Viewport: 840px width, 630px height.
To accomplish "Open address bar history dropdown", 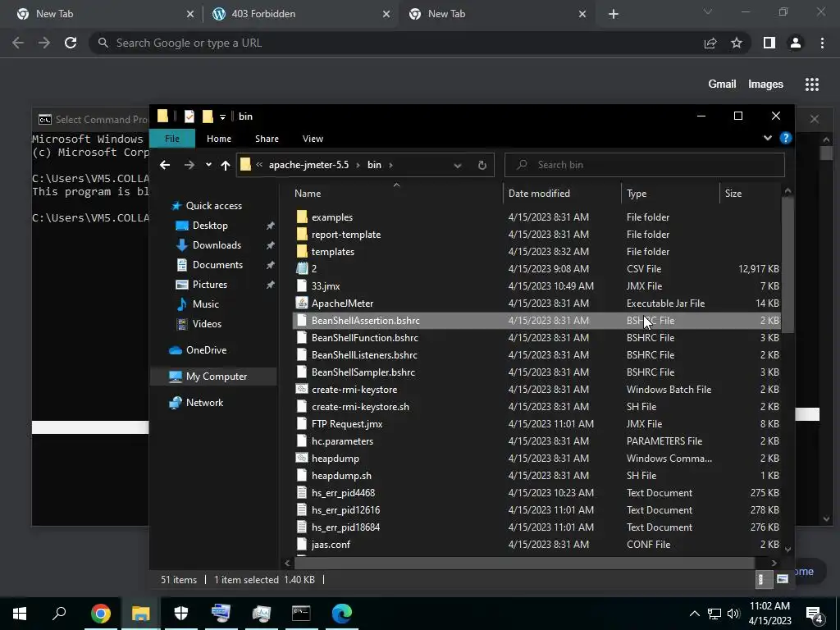I will tap(458, 166).
